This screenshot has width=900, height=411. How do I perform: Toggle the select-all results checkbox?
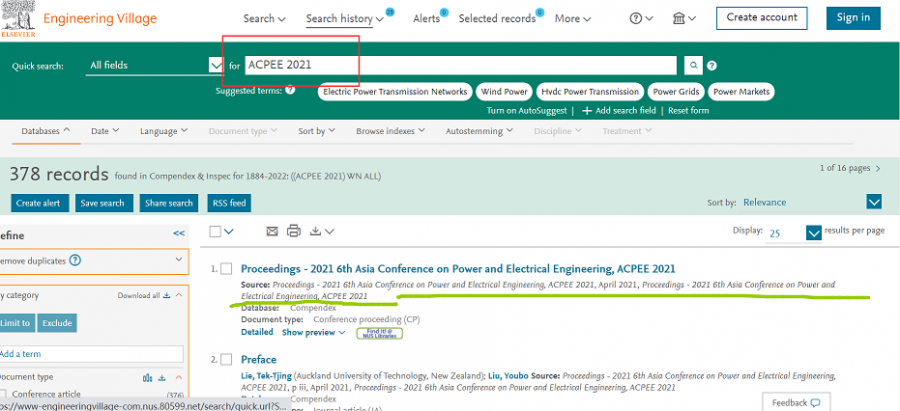click(x=215, y=231)
